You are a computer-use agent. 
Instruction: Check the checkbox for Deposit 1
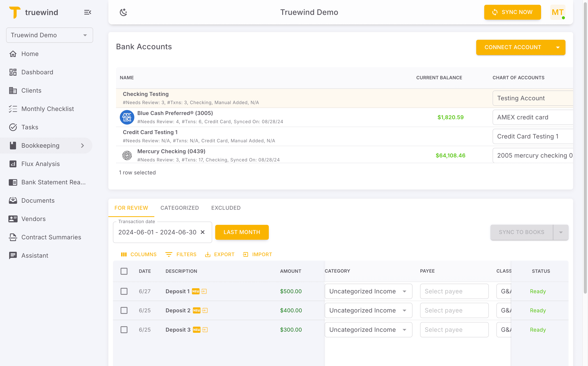(124, 291)
